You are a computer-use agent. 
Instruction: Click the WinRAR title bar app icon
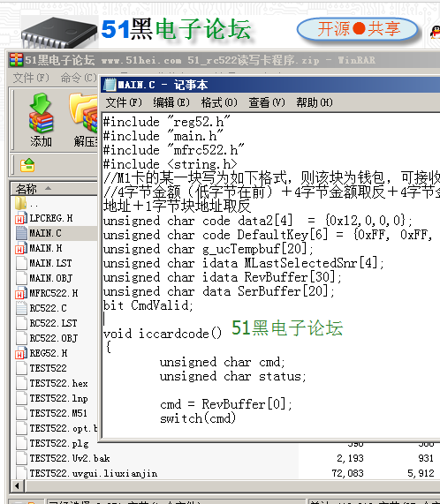pyautogui.click(x=17, y=60)
